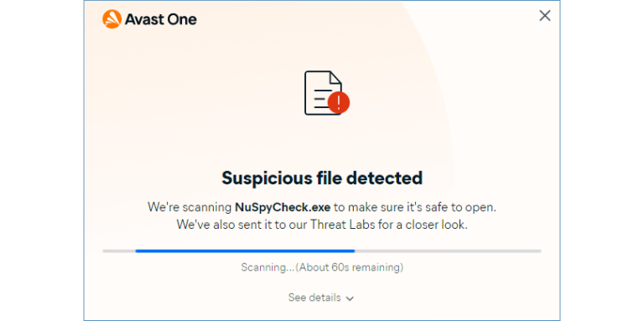644x321 pixels.
Task: Click the blue filled part of scan progress bar
Action: pos(245,251)
